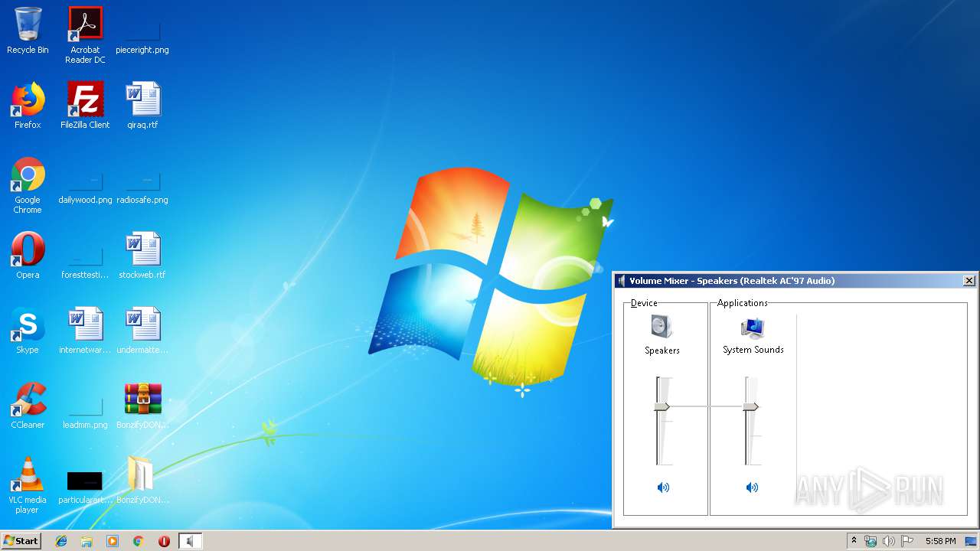
Task: Select pieceright.png file on desktop
Action: 142,31
